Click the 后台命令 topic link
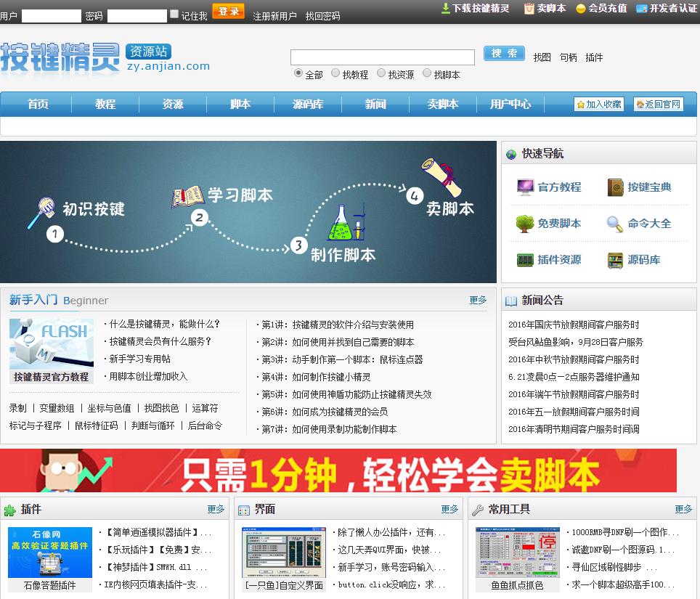 tap(205, 425)
